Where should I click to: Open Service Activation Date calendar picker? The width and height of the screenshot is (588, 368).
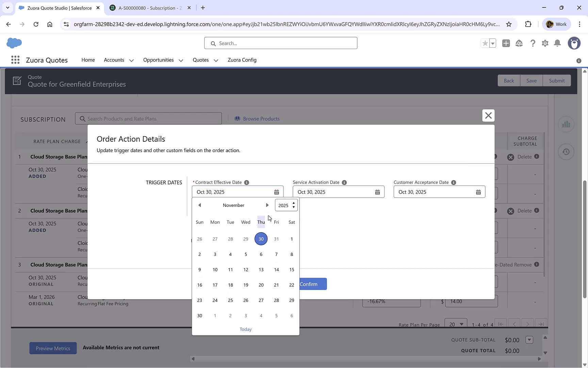tap(377, 192)
